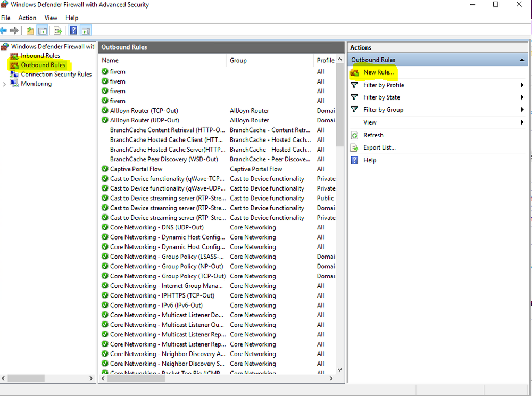Select Inbound Rules in the tree
Screen dimensions: 532x396
pyautogui.click(x=40, y=56)
